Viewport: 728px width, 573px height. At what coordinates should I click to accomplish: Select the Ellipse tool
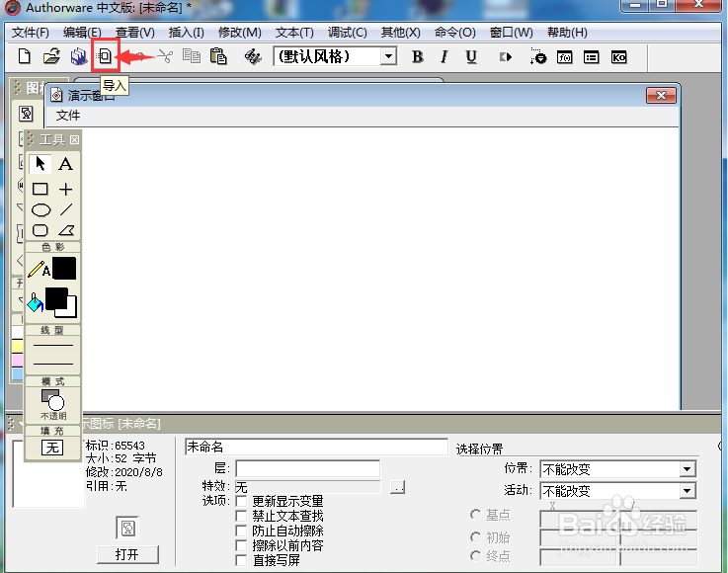click(40, 209)
